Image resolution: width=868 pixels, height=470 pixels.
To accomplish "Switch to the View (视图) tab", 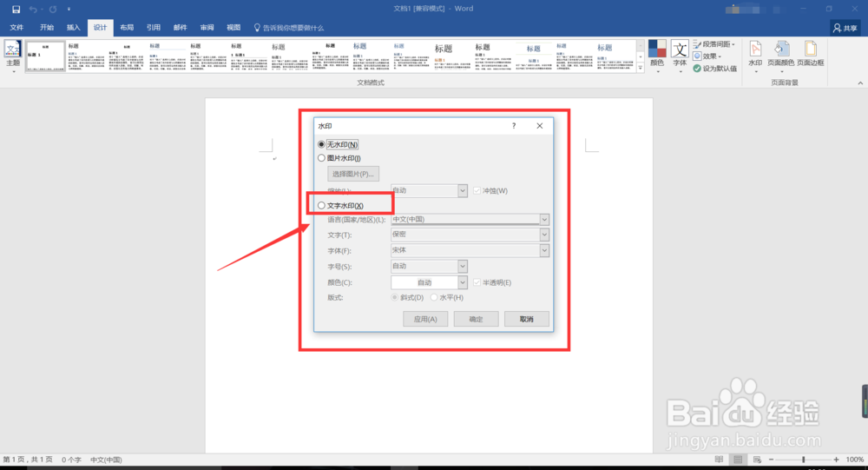I will [233, 28].
